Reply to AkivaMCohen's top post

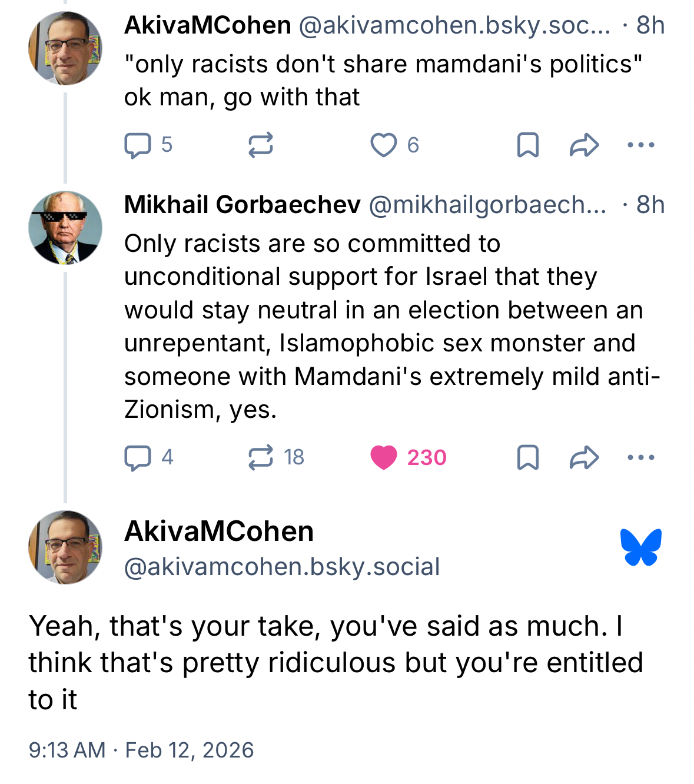coord(138,145)
